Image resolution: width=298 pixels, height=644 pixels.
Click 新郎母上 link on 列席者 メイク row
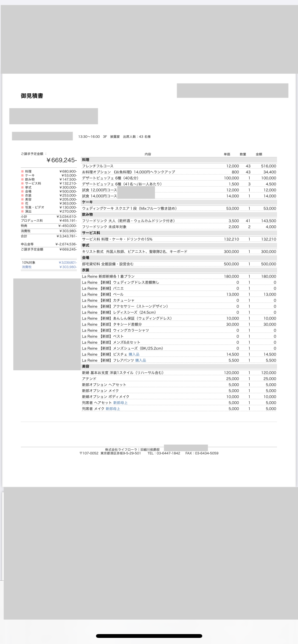tap(113, 409)
